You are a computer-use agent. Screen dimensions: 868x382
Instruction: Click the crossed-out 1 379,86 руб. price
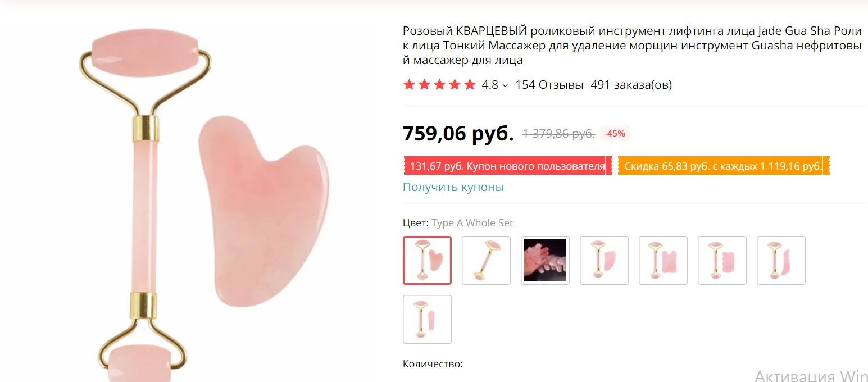point(559,134)
